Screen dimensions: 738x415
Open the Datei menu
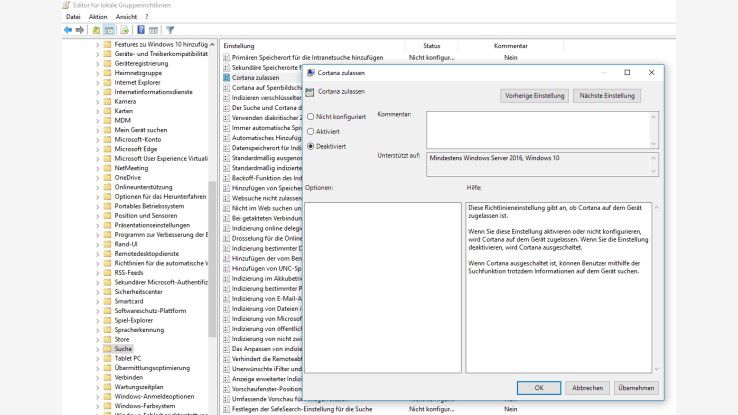(73, 17)
